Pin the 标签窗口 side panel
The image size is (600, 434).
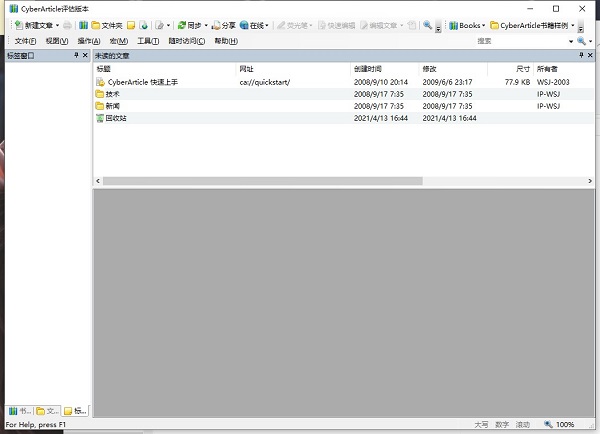(x=76, y=55)
